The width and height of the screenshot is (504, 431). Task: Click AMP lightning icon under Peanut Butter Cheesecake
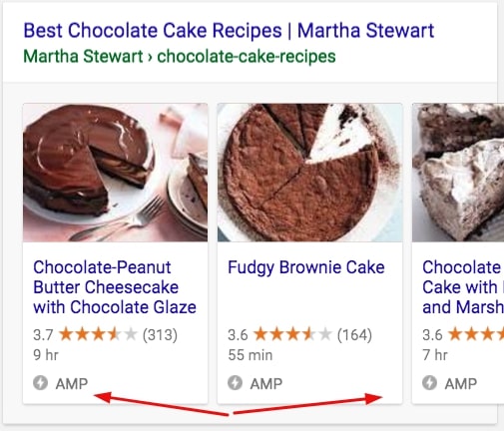click(x=40, y=383)
